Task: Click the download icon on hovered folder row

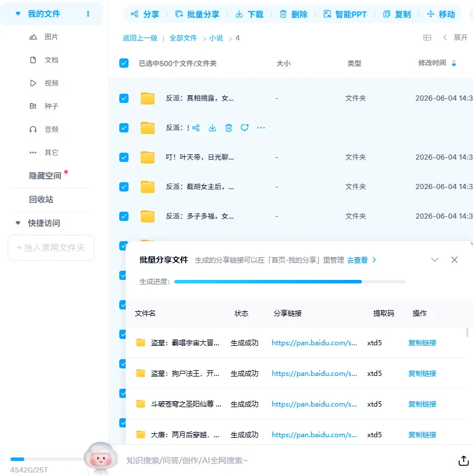Action: tap(212, 128)
